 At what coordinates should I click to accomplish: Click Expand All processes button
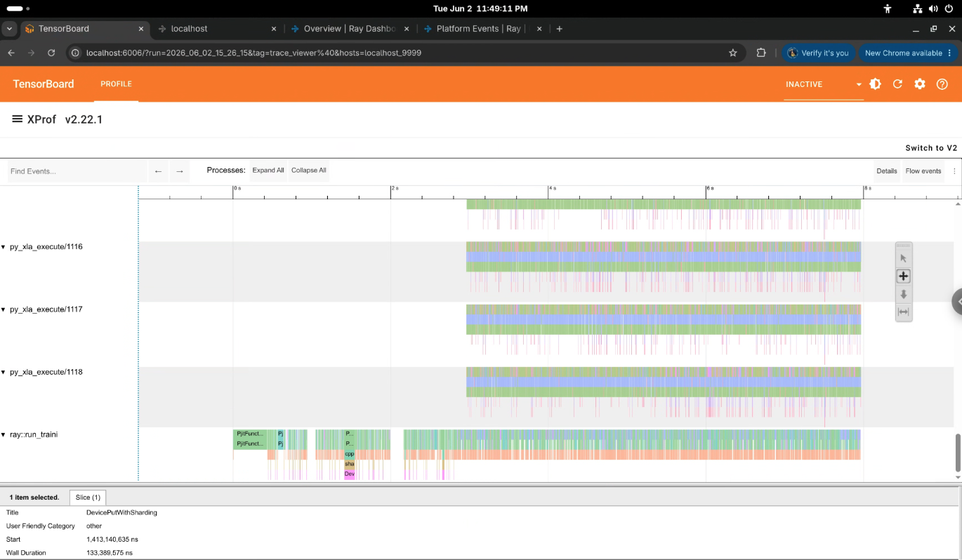coord(268,171)
